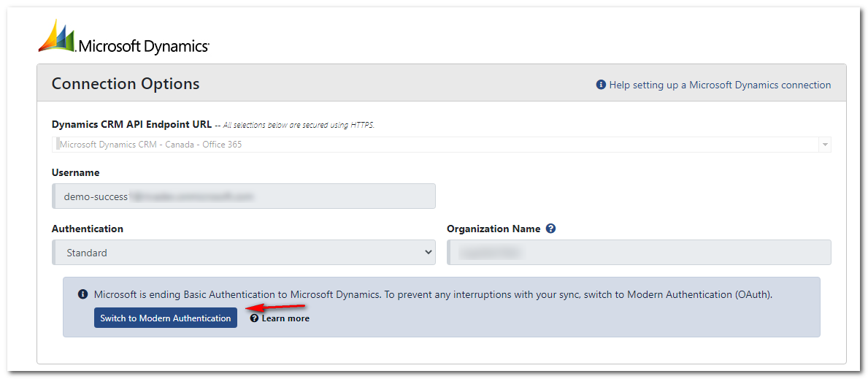The image size is (868, 379).
Task: Expand the Authentication dropdown showing Standard
Action: tap(245, 253)
